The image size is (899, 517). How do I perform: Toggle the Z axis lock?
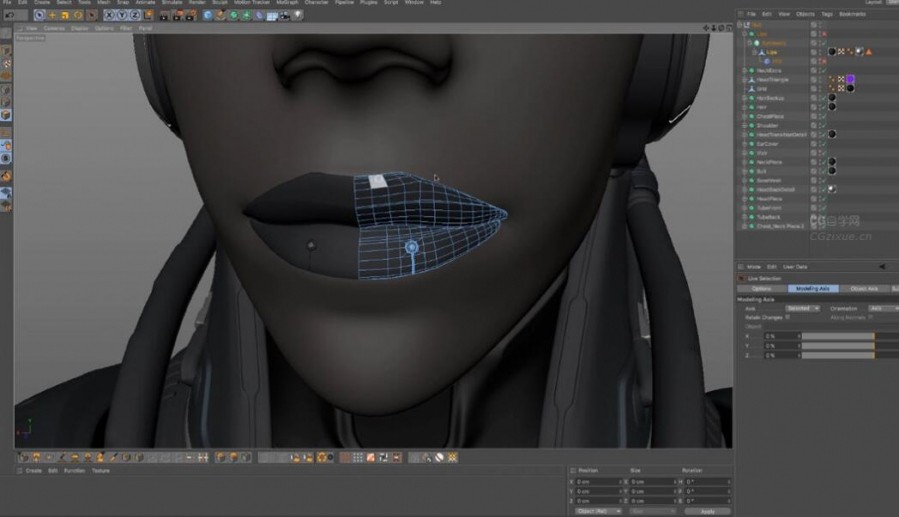click(x=135, y=15)
